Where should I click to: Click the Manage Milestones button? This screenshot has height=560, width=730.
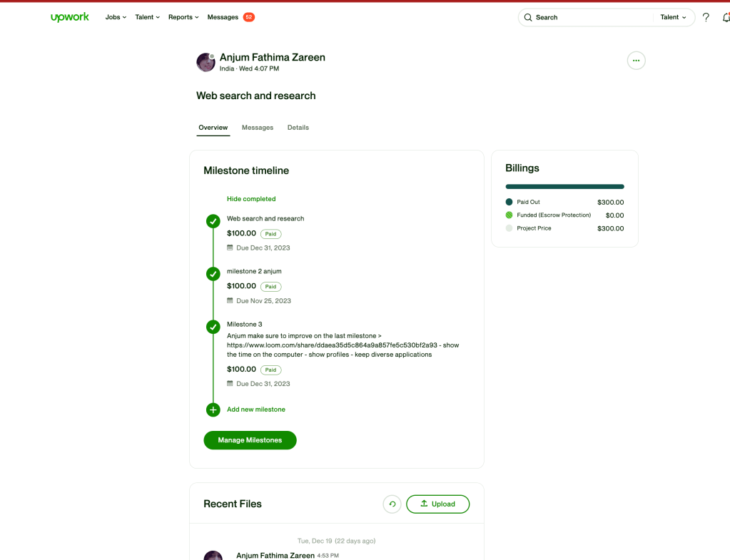[x=250, y=440]
